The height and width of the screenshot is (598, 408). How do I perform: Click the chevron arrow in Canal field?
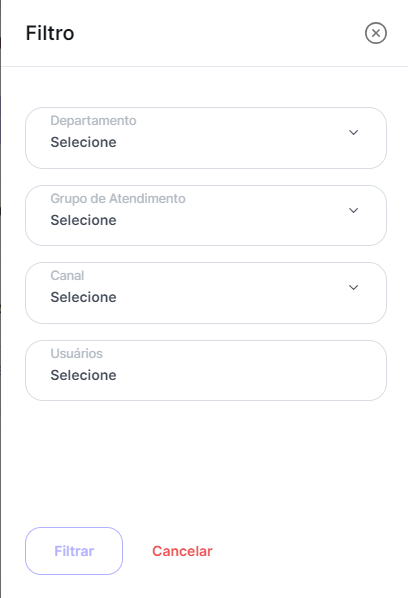pyautogui.click(x=353, y=287)
